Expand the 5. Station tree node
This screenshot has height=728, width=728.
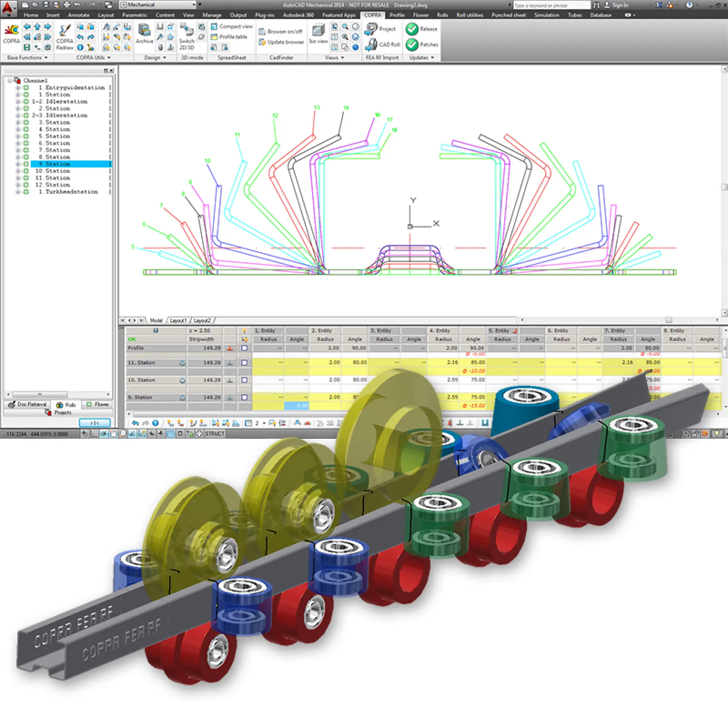coord(18,136)
